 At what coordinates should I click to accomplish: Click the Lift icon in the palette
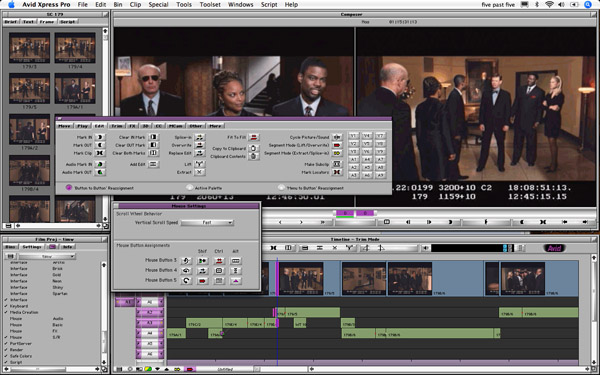click(x=200, y=164)
